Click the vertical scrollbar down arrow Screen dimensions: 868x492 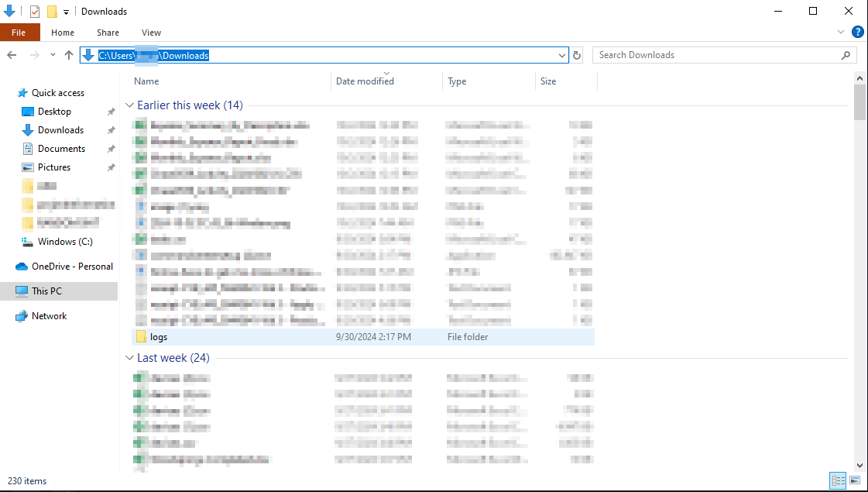pyautogui.click(x=859, y=464)
